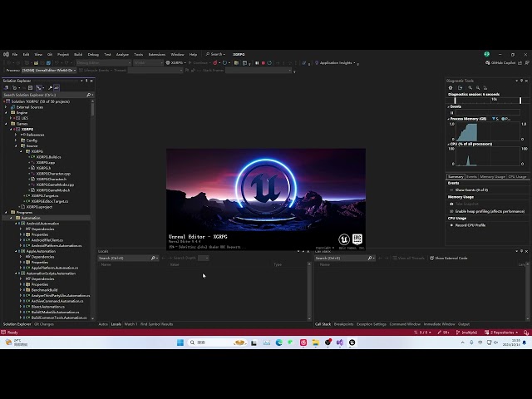Collapse the CPU (% of all processors) section
This screenshot has width=532, height=399.
tap(448, 144)
